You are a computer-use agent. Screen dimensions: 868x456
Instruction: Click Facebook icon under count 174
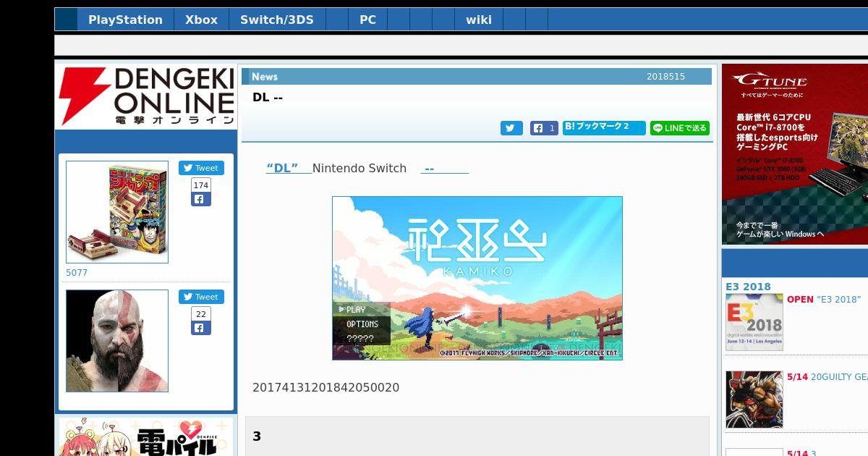tap(201, 199)
